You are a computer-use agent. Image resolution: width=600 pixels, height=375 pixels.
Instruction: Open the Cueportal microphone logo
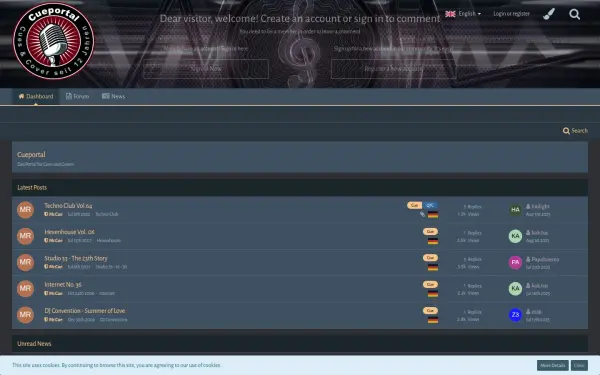coord(53,41)
